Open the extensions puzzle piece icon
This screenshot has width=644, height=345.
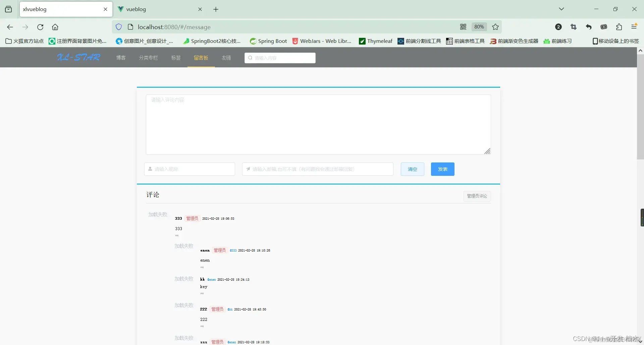coord(619,27)
